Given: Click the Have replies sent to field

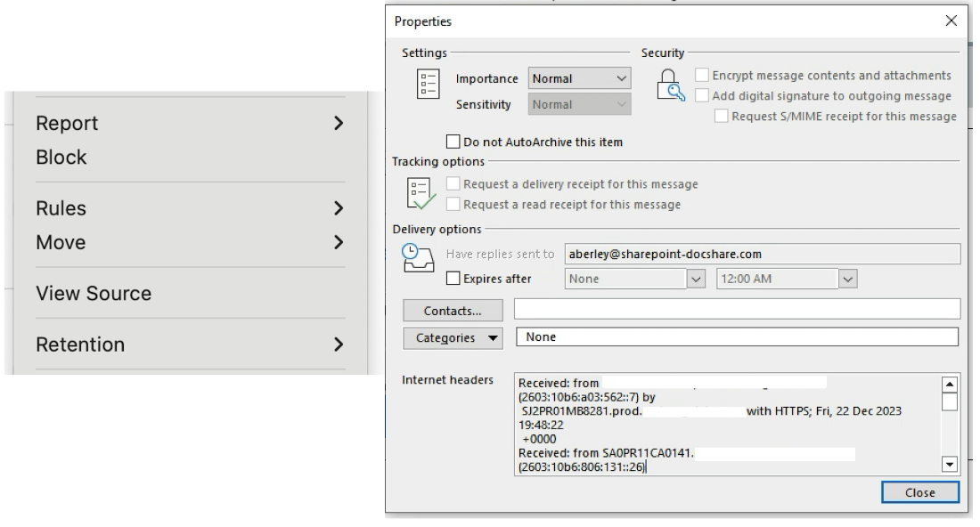Looking at the screenshot, I should click(x=763, y=254).
